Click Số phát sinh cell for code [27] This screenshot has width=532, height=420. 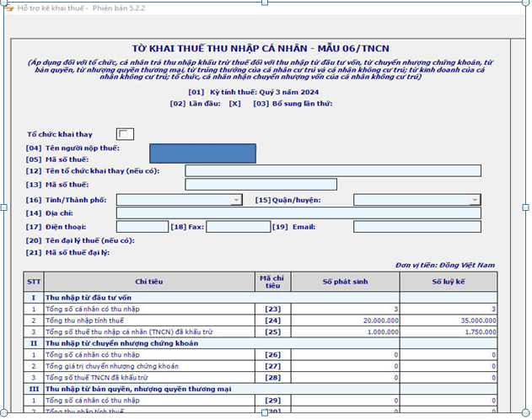coord(344,366)
